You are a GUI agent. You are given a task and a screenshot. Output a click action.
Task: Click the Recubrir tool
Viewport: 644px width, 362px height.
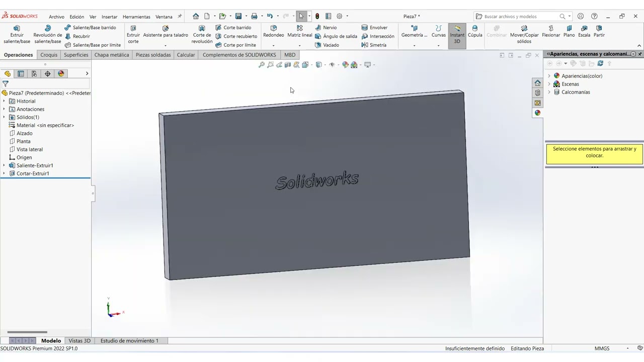(77, 36)
